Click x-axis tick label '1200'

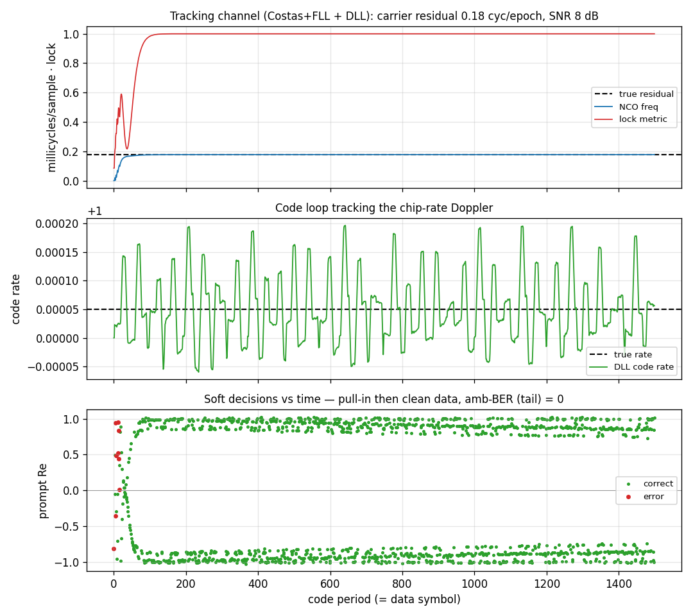(547, 584)
